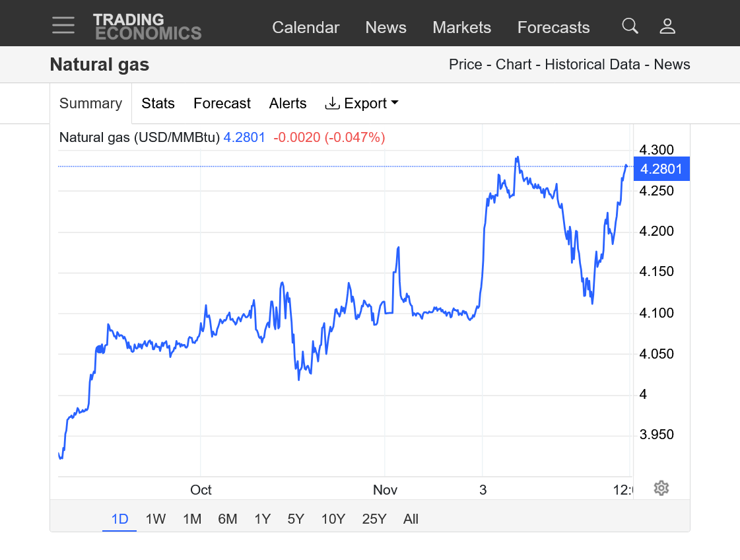
Task: Expand the Export dropdown
Action: coord(362,104)
